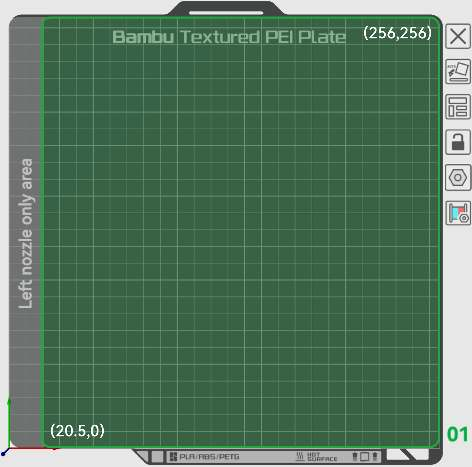Arrange objects on the plate
This screenshot has height=467, width=472.
pos(458,107)
